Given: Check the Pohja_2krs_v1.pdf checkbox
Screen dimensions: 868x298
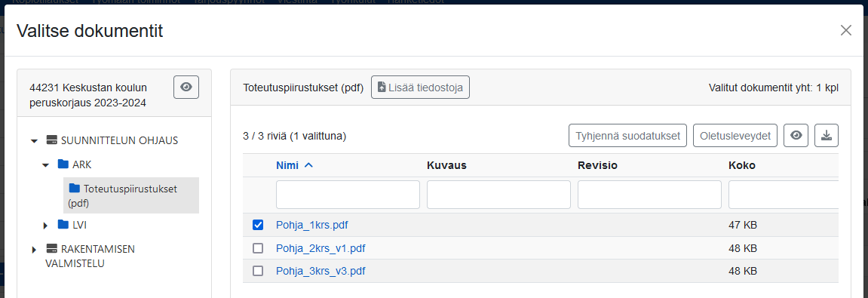Looking at the screenshot, I should pos(257,248).
